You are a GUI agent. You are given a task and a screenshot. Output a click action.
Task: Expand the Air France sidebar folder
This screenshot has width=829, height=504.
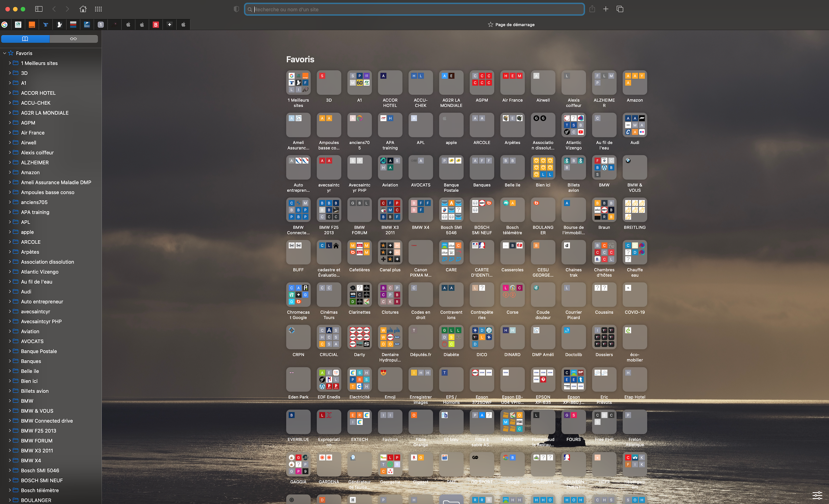point(10,132)
